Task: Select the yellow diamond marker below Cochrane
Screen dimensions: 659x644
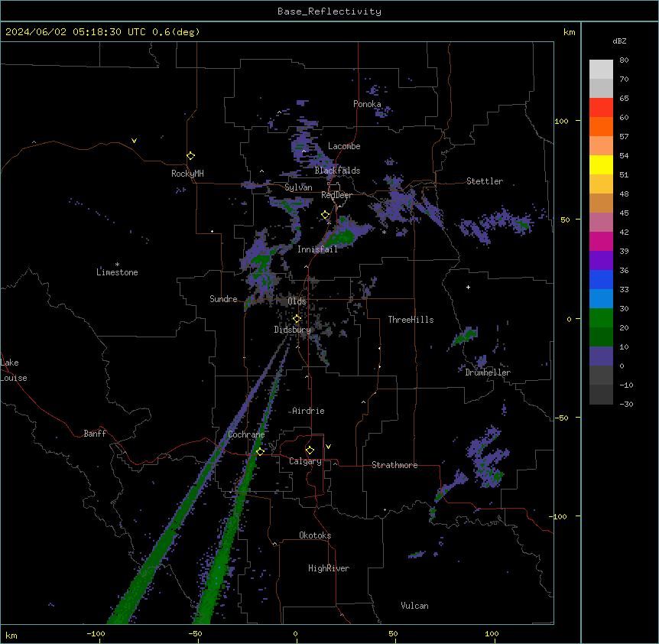Action: tap(260, 451)
